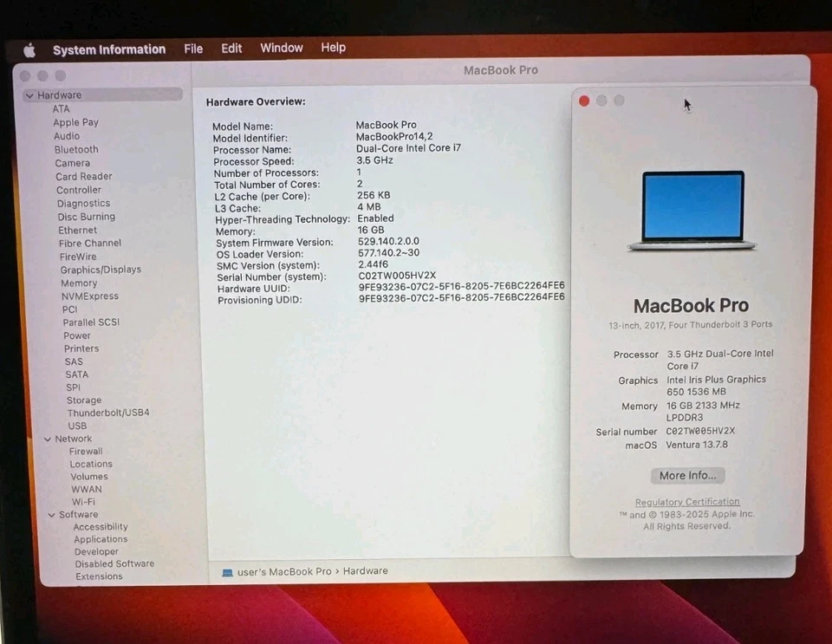Viewport: 832px width, 644px height.
Task: Select Disabled Software in the sidebar
Action: click(114, 564)
